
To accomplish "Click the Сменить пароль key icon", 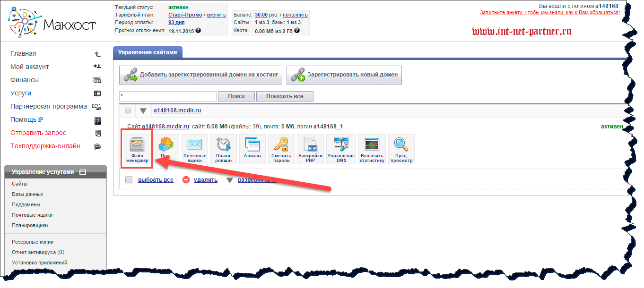I will click(x=281, y=149).
